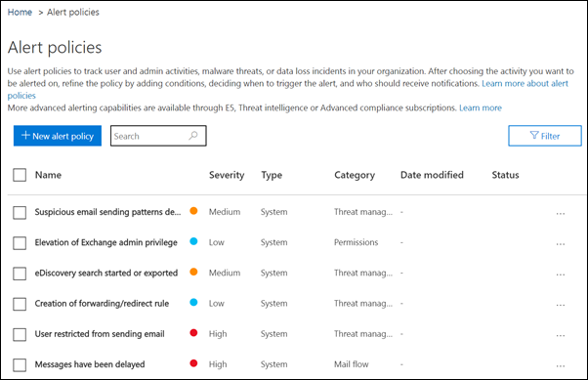Open Messages have been delayed policy name
Image resolution: width=588 pixels, height=380 pixels.
tap(90, 364)
